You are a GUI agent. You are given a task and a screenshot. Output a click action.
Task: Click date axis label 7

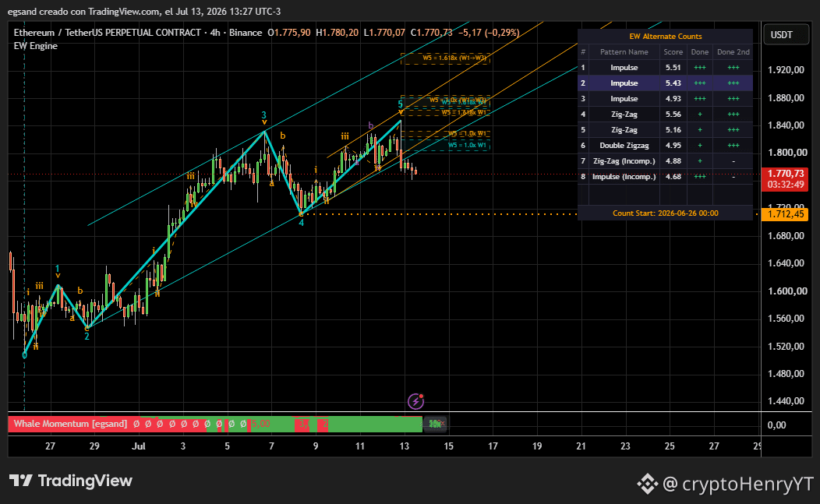click(x=271, y=446)
